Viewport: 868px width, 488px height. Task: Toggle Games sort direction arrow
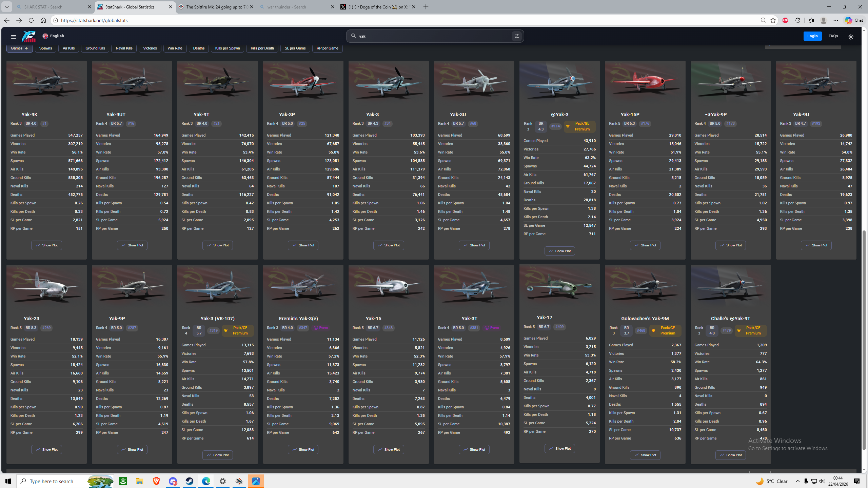26,48
